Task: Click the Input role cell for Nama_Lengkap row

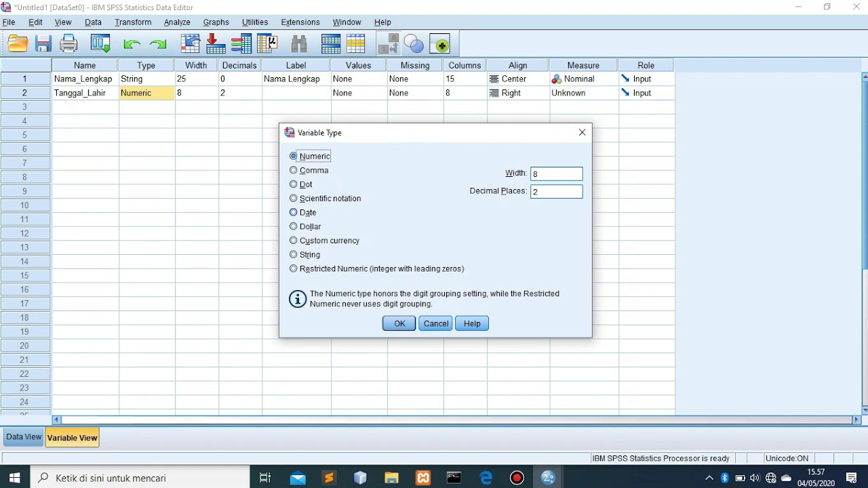Action: coord(646,79)
